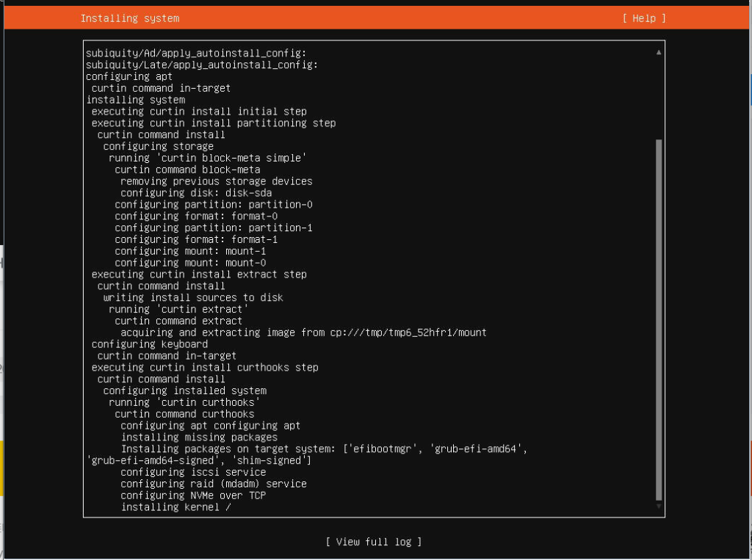Click the log panel scrollbar thumb
The width and height of the screenshot is (752, 560).
click(x=659, y=316)
